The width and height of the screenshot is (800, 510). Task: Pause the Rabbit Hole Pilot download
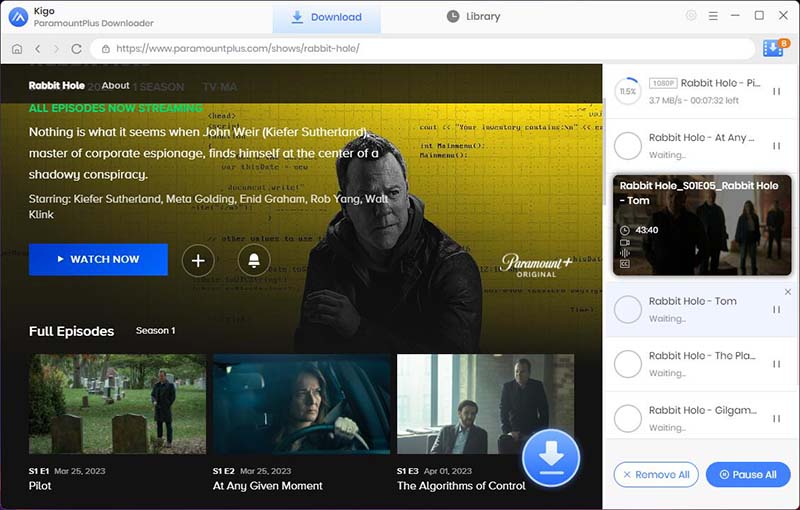(x=777, y=92)
